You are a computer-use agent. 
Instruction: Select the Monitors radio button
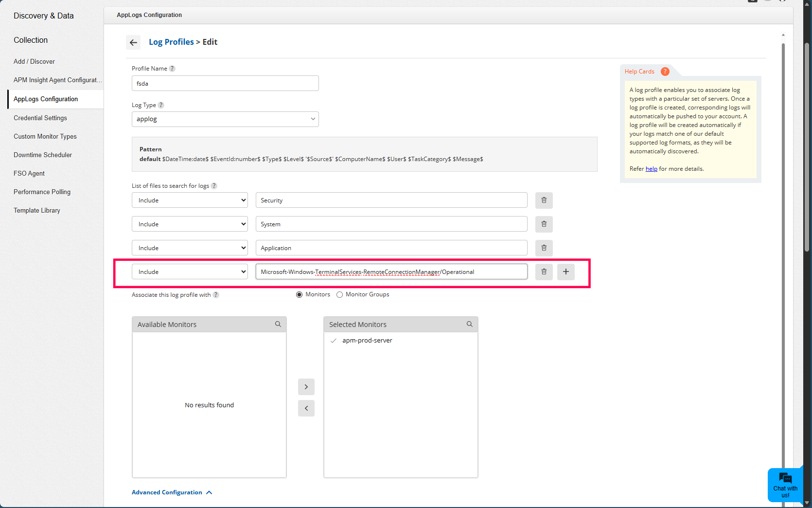pos(300,294)
